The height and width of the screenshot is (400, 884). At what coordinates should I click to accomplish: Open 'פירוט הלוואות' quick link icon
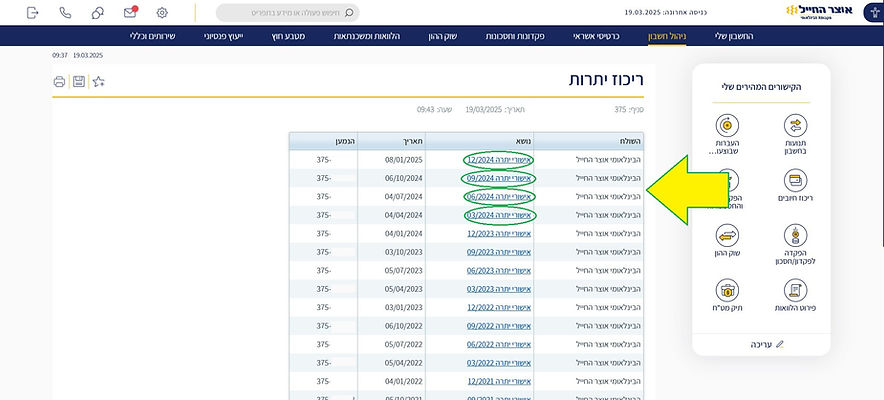coord(795,291)
